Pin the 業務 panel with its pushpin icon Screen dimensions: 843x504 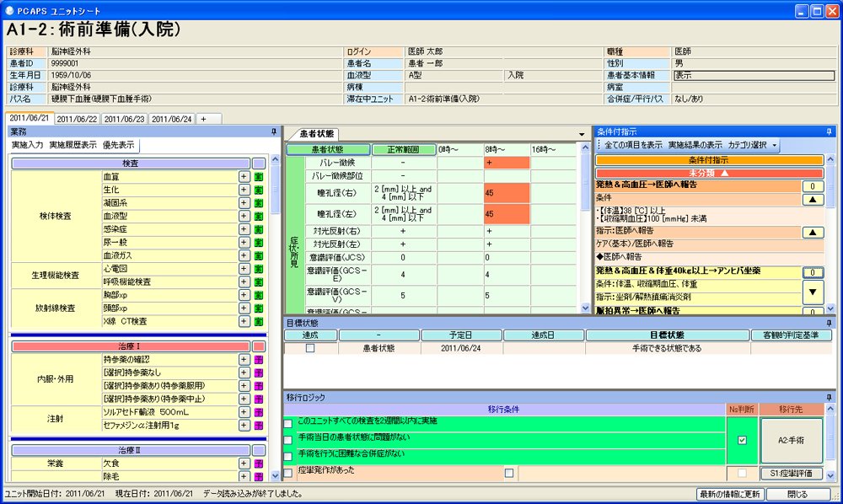[274, 131]
